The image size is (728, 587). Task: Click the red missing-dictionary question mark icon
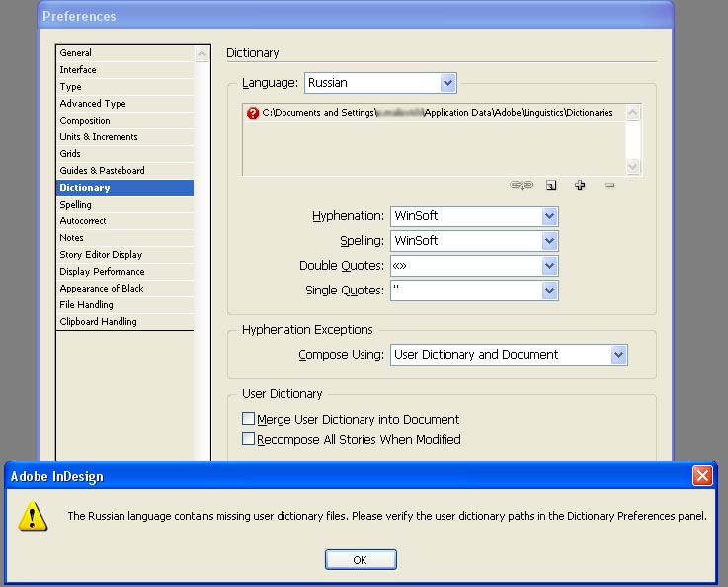point(253,113)
